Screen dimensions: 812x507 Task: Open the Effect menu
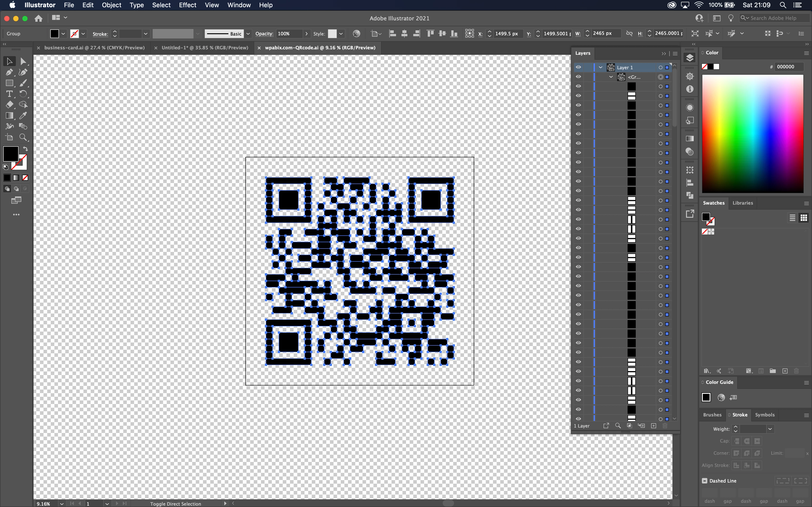coord(187,5)
